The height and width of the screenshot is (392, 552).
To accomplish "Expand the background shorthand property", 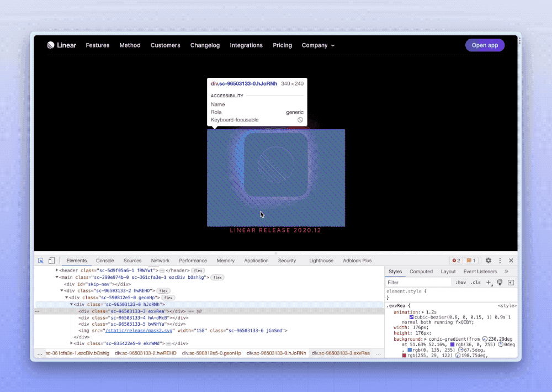I will point(425,339).
